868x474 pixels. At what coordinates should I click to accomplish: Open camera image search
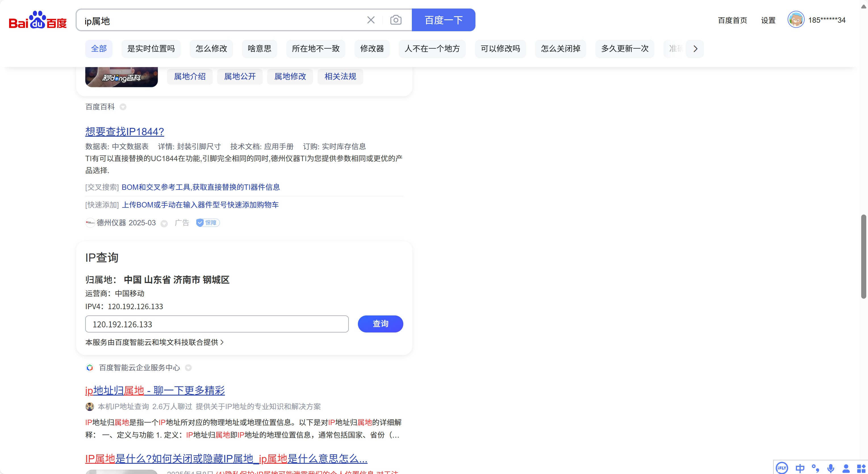[396, 20]
